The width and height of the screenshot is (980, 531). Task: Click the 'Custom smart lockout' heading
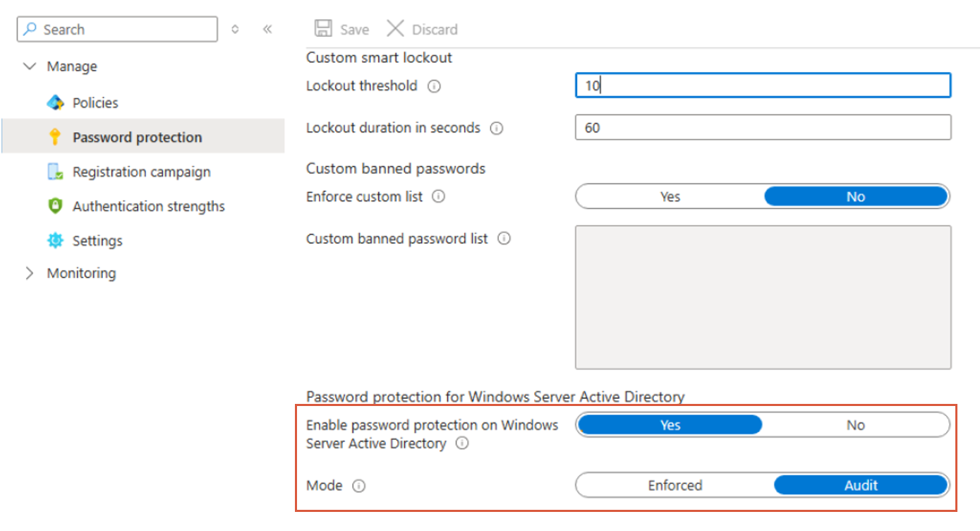pyautogui.click(x=379, y=58)
